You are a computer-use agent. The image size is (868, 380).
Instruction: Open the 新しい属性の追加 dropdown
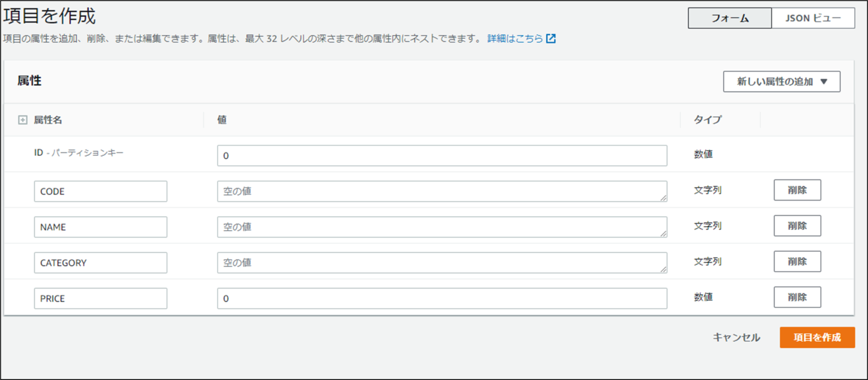[x=782, y=81]
